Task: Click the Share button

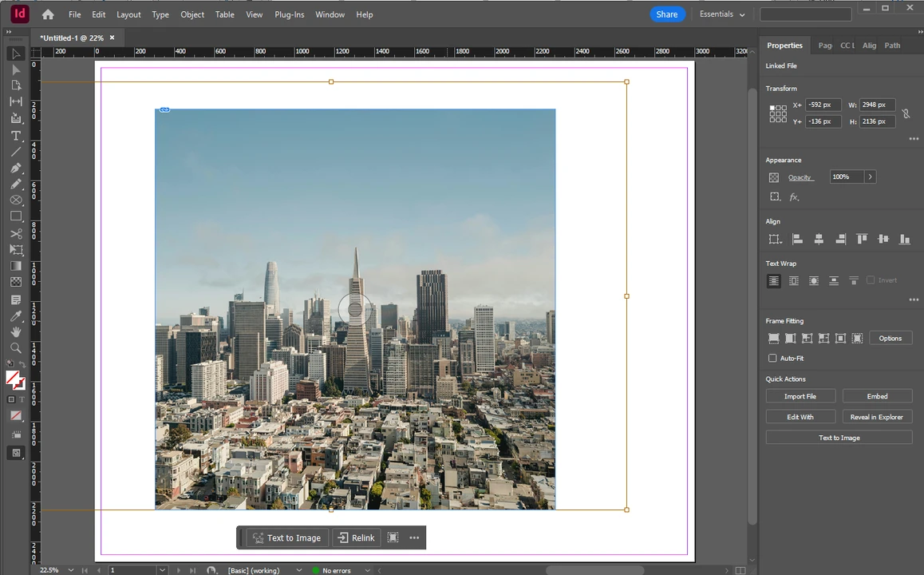Action: [x=667, y=14]
